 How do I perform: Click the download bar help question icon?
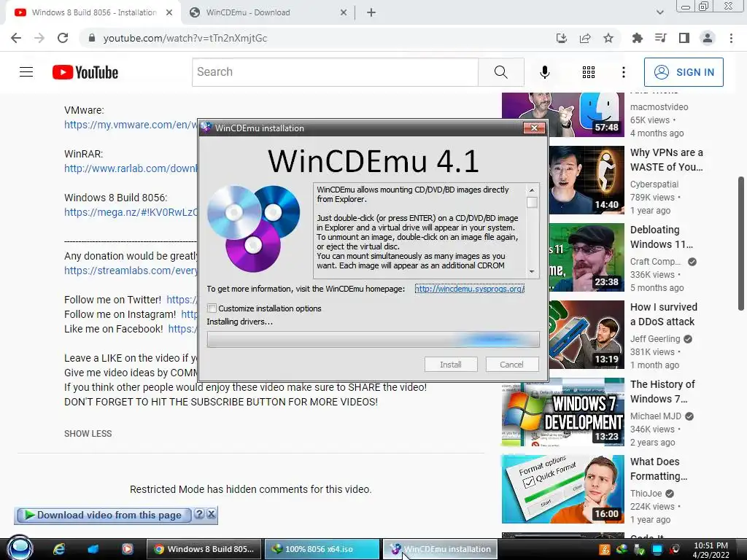200,514
